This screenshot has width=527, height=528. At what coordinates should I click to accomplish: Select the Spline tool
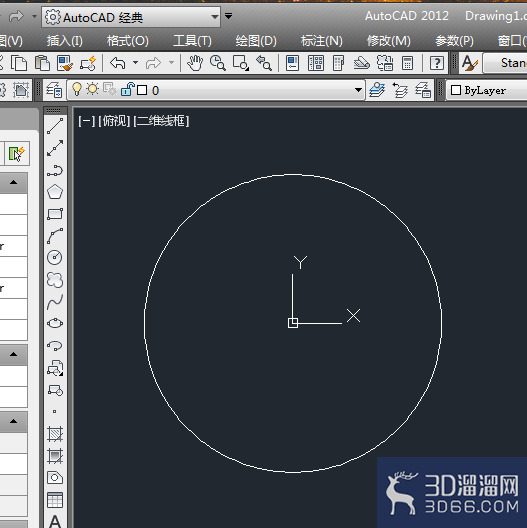(55, 302)
